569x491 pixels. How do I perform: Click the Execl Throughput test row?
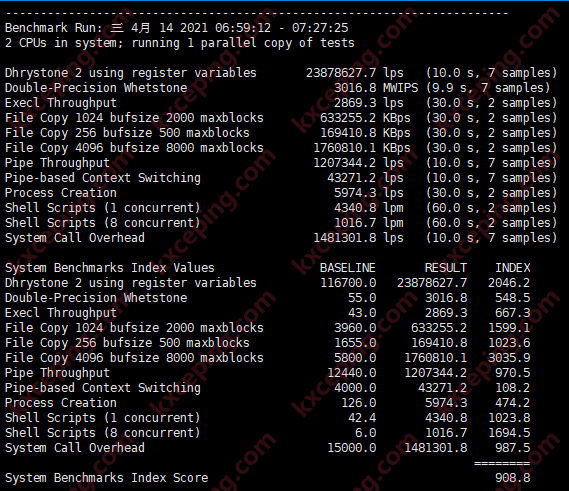point(281,103)
